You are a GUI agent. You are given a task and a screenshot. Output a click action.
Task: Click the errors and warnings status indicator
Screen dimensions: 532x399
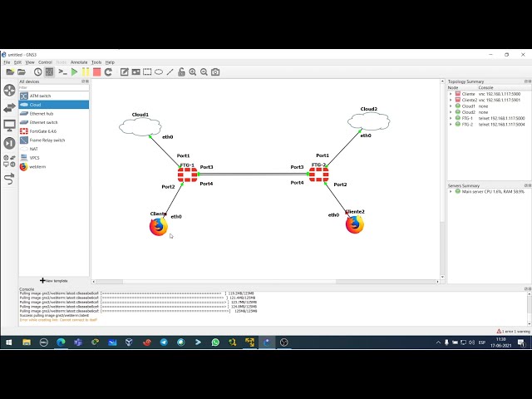pos(513,331)
